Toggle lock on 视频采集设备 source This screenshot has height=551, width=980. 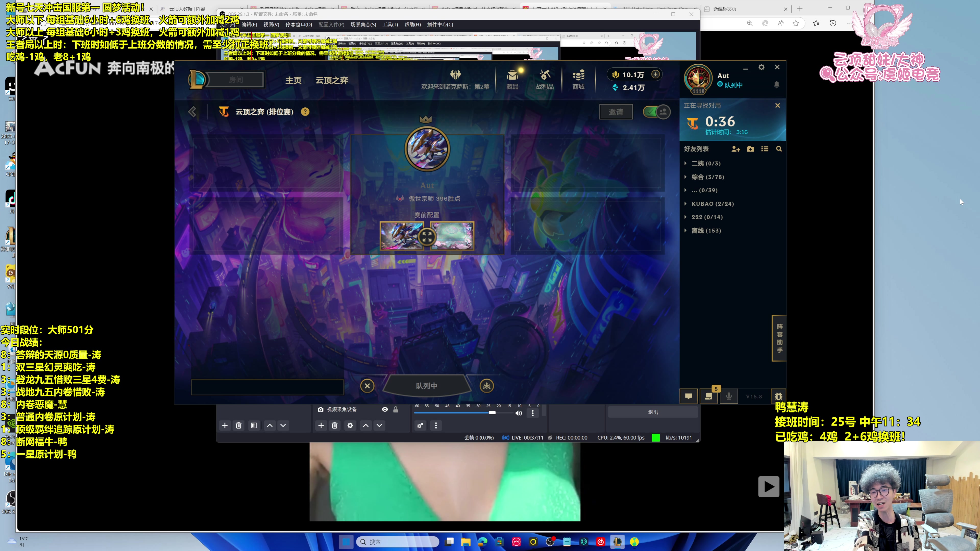tap(396, 409)
